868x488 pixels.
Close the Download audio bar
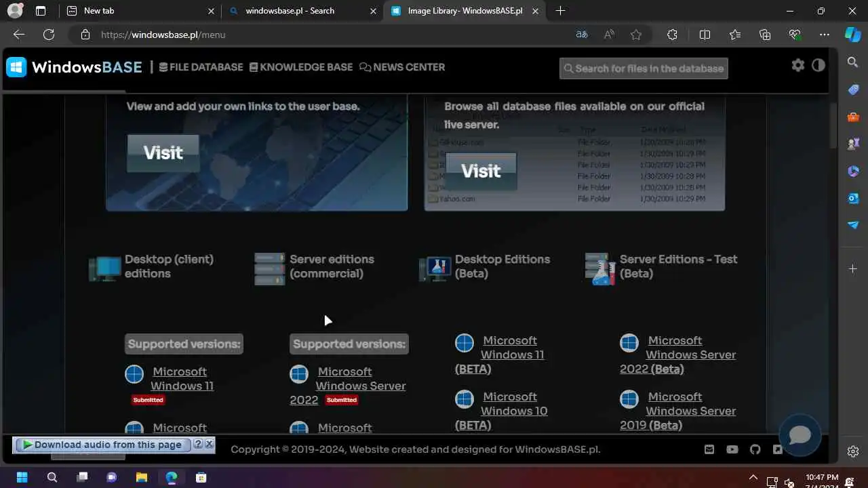(x=210, y=445)
